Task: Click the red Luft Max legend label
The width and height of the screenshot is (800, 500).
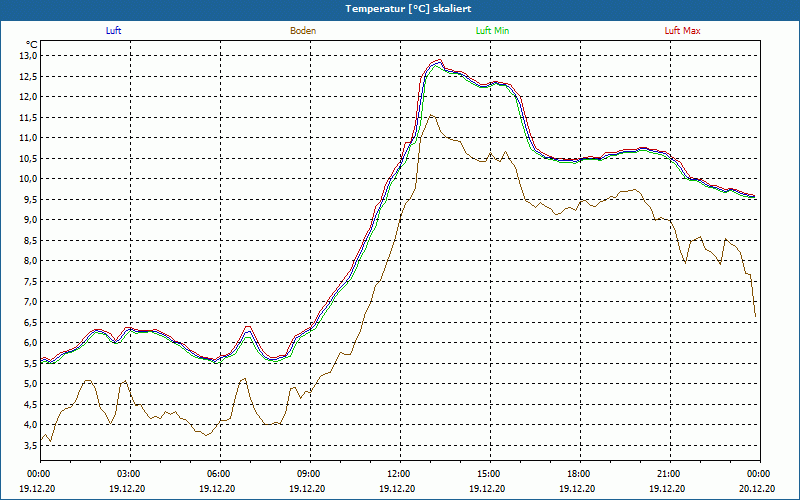Action: point(682,31)
